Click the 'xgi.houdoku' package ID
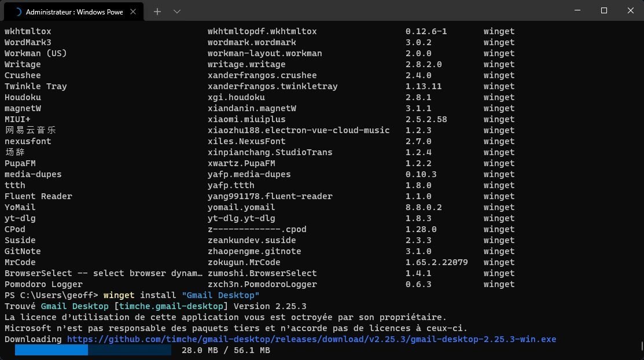The image size is (644, 360). [x=236, y=97]
